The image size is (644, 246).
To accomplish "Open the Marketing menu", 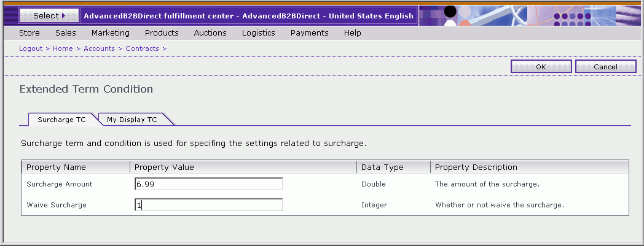I will coord(111,33).
